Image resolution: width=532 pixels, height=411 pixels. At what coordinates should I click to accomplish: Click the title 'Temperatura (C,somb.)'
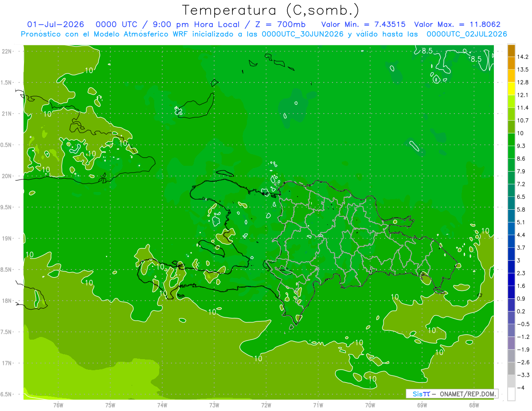(270, 10)
